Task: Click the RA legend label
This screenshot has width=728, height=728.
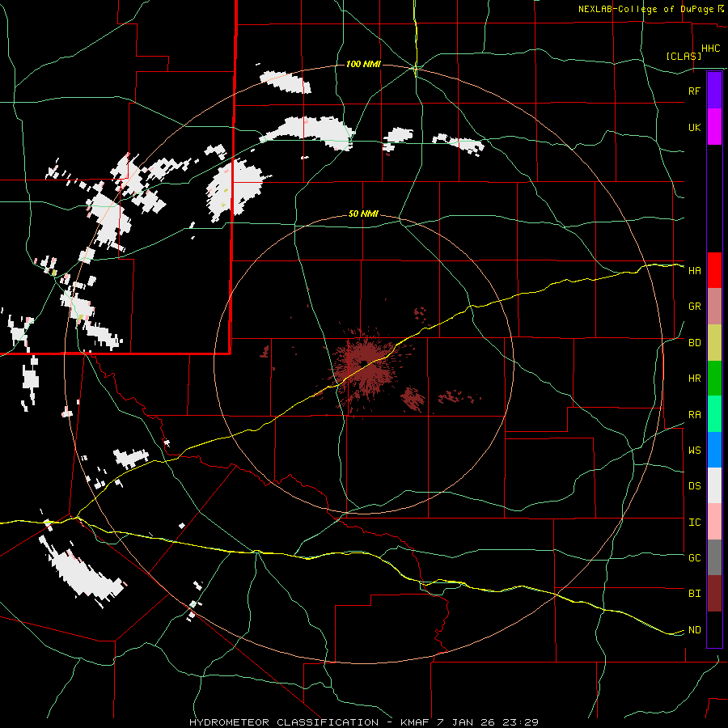Action: tap(695, 414)
